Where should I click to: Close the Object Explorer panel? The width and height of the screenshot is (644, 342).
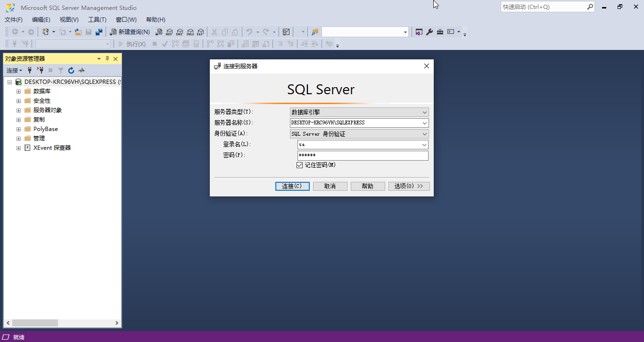pyautogui.click(x=116, y=59)
